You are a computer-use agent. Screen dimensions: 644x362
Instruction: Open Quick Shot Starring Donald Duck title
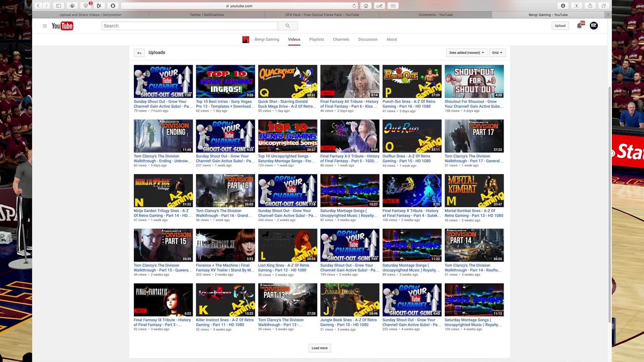287,104
